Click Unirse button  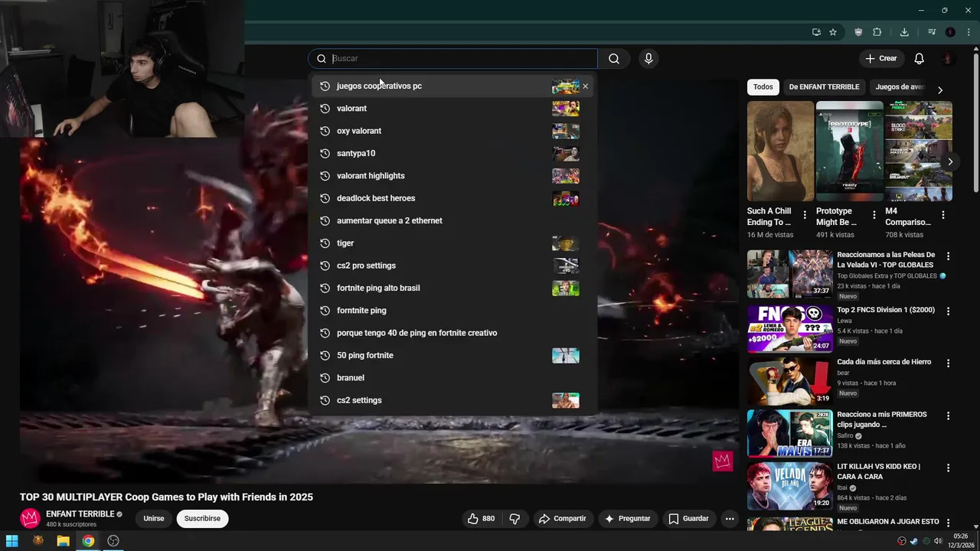(154, 519)
